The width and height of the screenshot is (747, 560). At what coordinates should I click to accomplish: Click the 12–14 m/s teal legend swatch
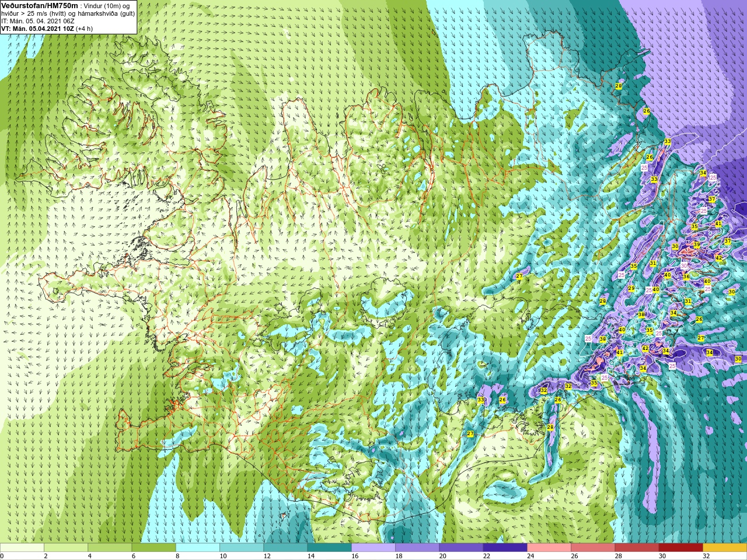click(x=285, y=548)
